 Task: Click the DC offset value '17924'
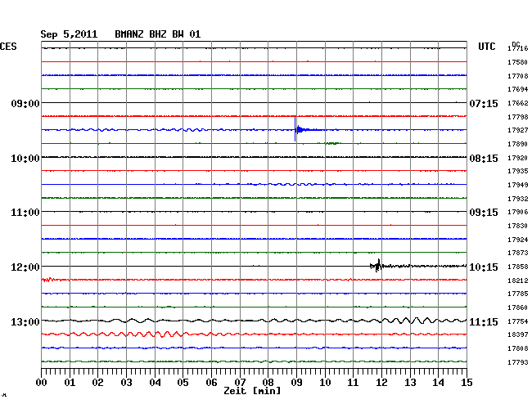click(x=518, y=240)
